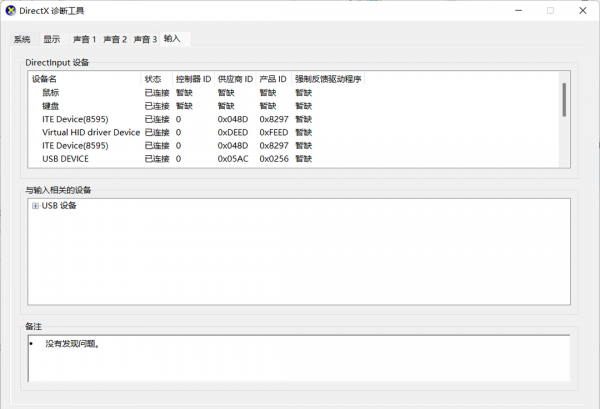Image resolution: width=600 pixels, height=409 pixels.
Task: Select the 键盘 device row
Action: 50,105
